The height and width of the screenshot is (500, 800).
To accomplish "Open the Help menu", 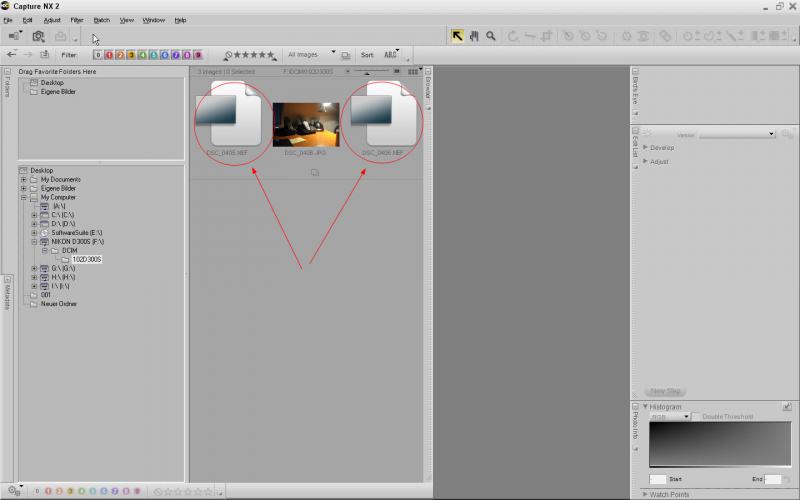I will click(x=180, y=20).
